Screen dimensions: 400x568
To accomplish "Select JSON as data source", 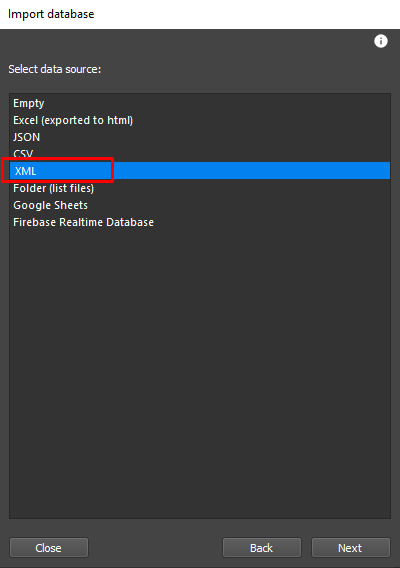I will click(x=200, y=137).
